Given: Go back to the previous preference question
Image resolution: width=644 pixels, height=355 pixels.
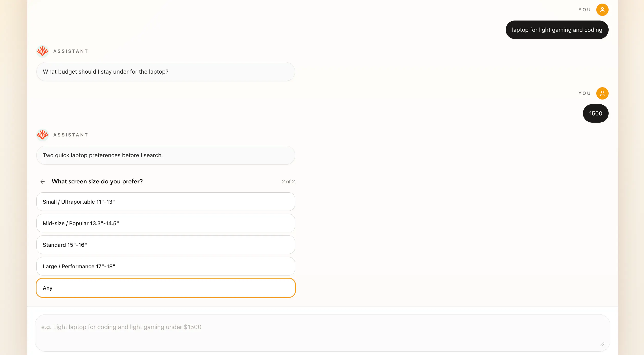Looking at the screenshot, I should tap(43, 182).
